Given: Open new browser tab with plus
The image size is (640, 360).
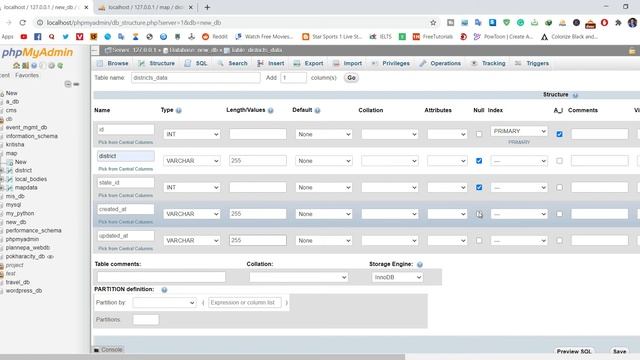Looking at the screenshot, I should 207,7.
